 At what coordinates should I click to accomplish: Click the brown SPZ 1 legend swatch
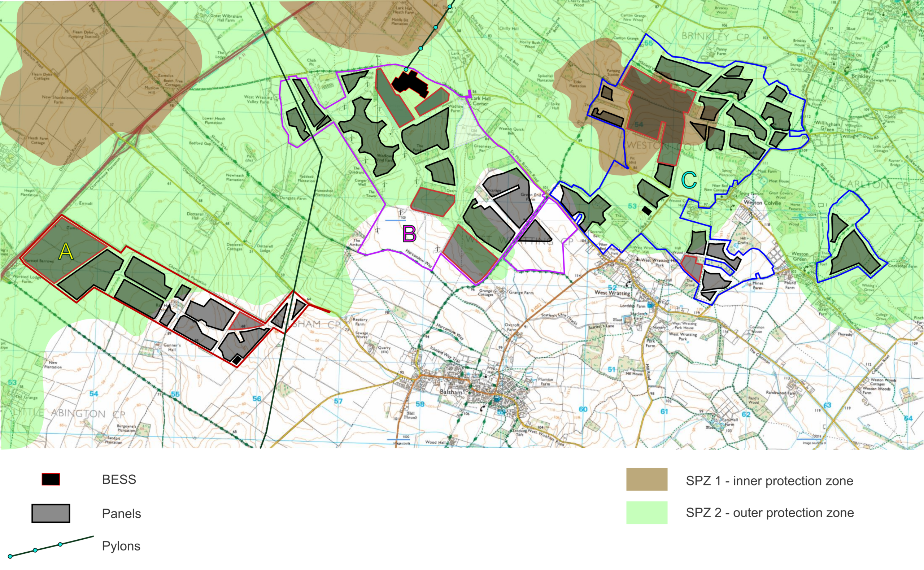[x=647, y=479]
